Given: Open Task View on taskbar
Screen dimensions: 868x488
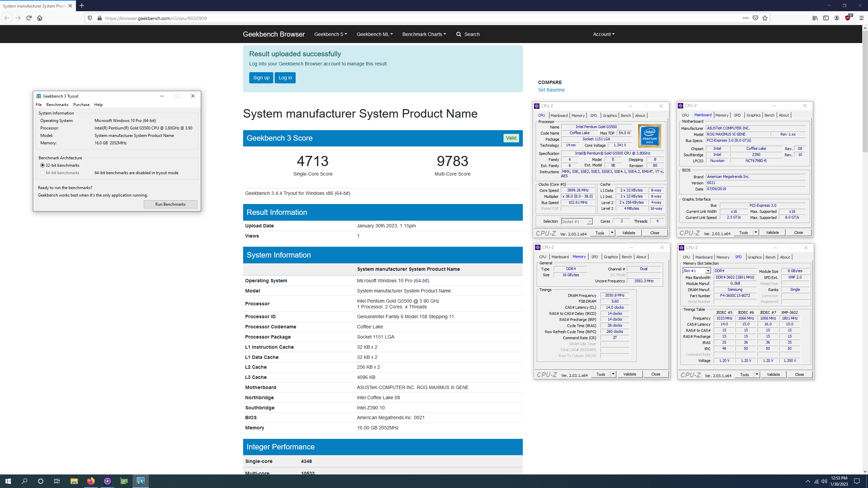Looking at the screenshot, I should (57, 481).
